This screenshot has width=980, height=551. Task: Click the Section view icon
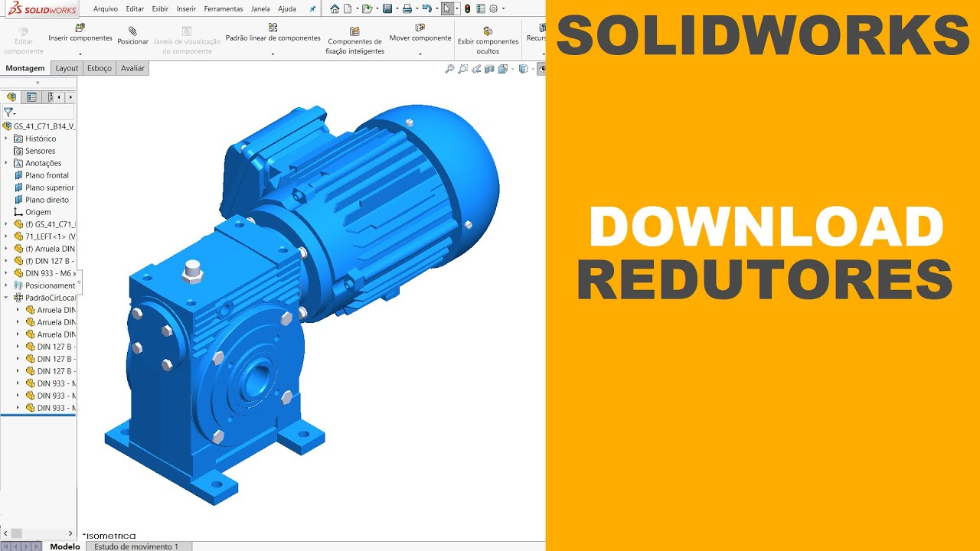click(x=489, y=69)
